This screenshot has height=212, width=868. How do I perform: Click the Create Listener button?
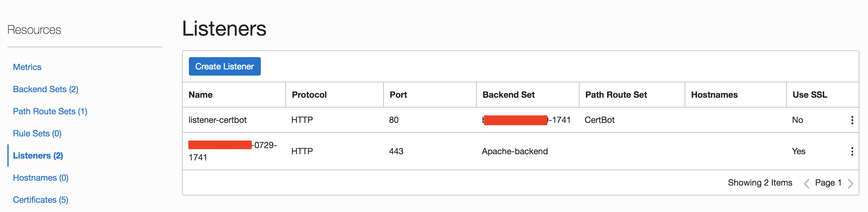pos(225,67)
